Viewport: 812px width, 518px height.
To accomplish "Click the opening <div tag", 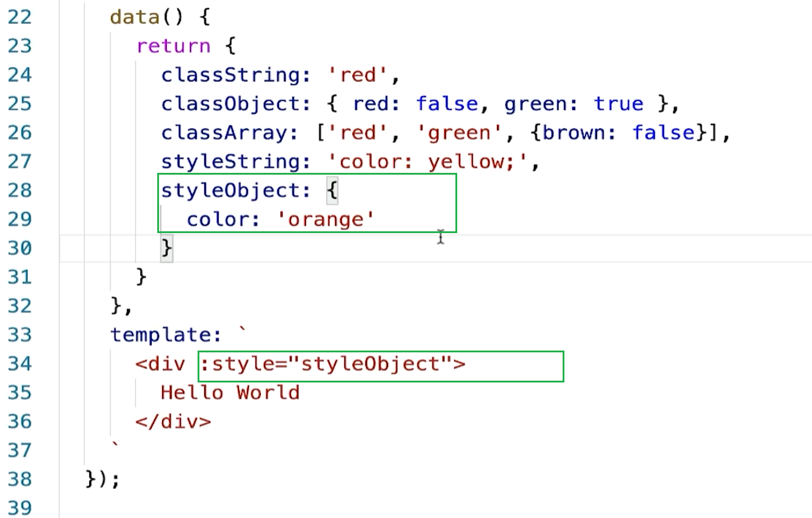I will (x=160, y=364).
